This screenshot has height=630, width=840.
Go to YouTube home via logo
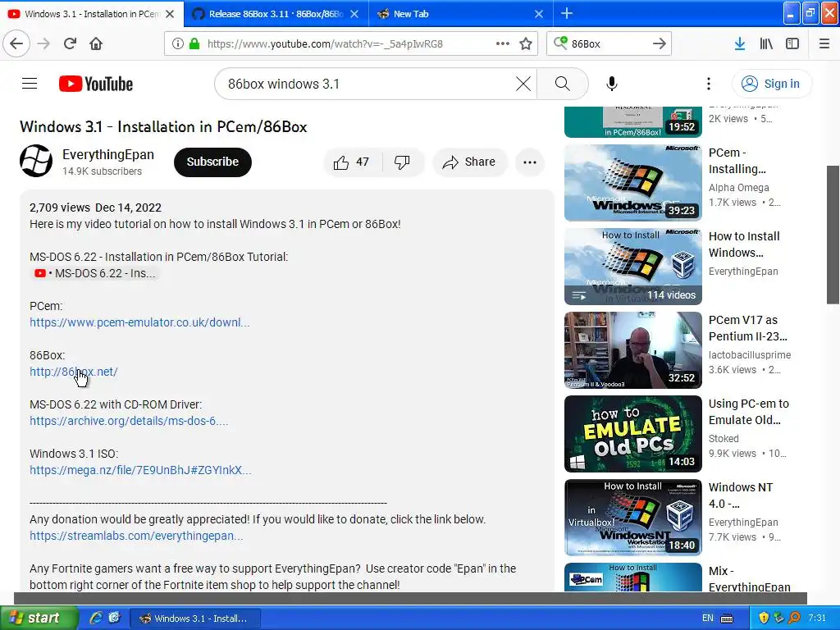point(96,84)
